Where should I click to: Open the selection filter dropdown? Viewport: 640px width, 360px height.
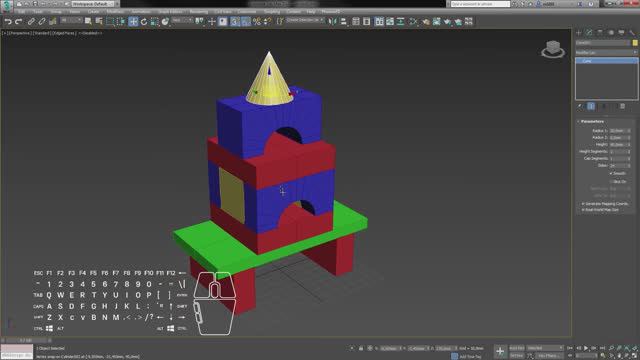pos(71,20)
